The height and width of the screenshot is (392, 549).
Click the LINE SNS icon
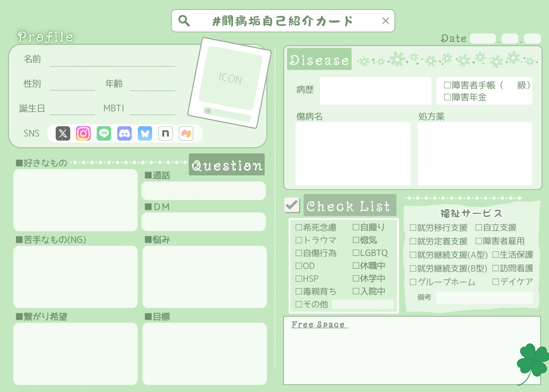pos(104,134)
